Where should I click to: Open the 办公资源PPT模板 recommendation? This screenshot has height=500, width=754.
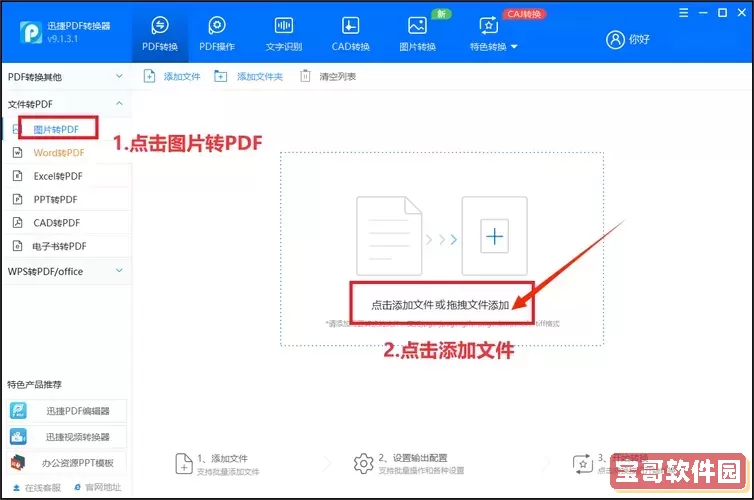coord(67,463)
